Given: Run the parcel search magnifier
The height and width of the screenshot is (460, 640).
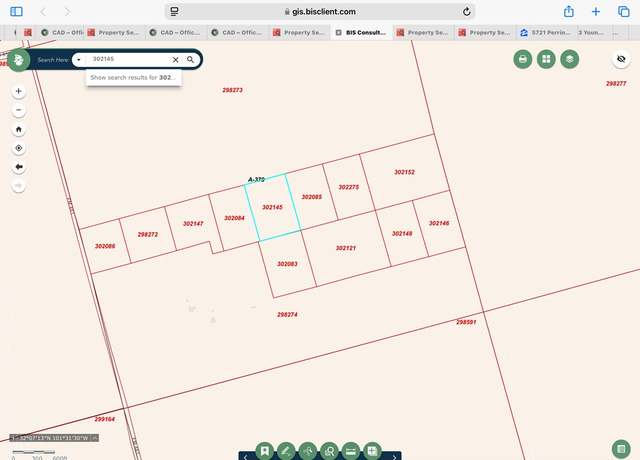Looking at the screenshot, I should tap(190, 60).
